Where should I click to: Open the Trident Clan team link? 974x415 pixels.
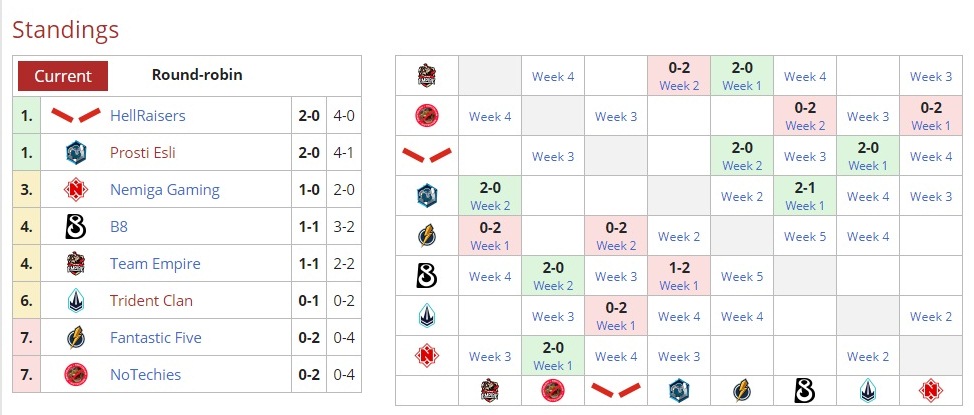coord(151,301)
